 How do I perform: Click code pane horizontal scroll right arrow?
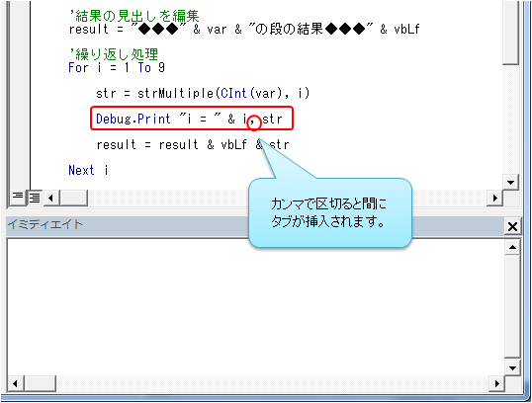[494, 198]
